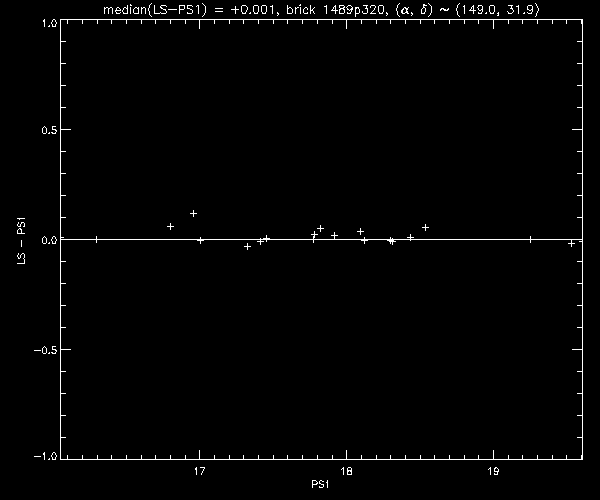This screenshot has width=600, height=500.
Task: Click the brick 1489p320 label in the title
Action: click(335, 9)
